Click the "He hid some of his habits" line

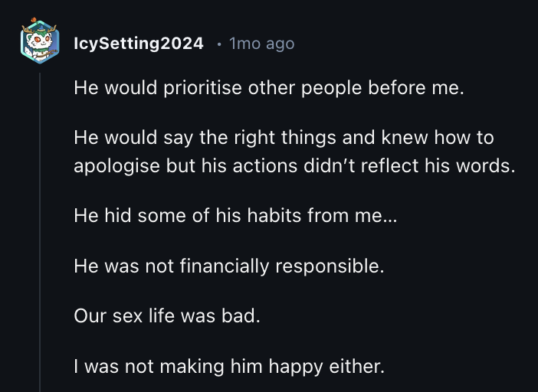[236, 216]
